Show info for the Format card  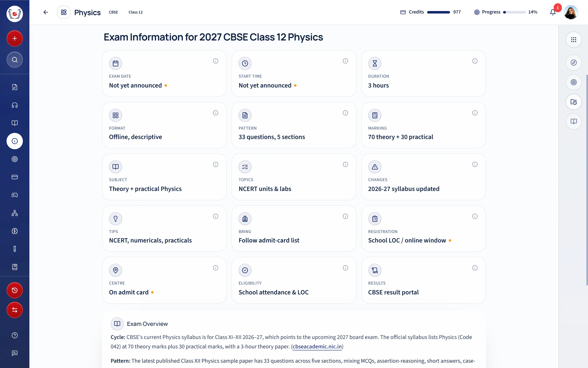[216, 113]
